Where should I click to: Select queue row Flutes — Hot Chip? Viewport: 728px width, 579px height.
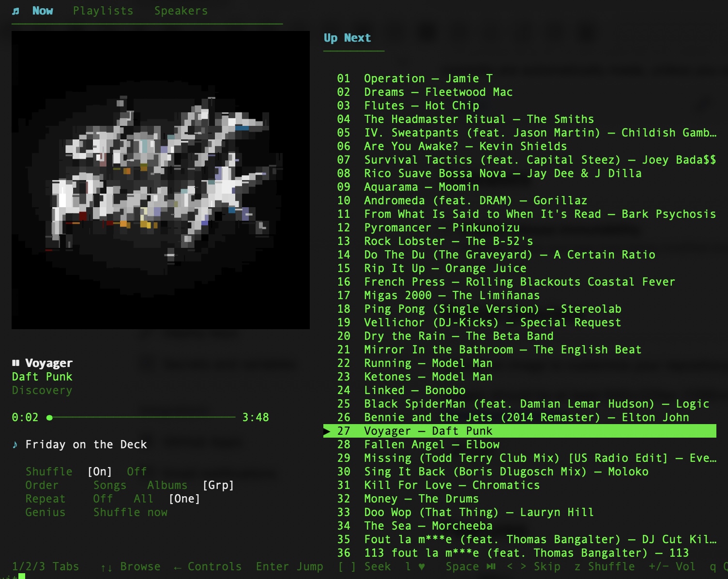(x=520, y=106)
